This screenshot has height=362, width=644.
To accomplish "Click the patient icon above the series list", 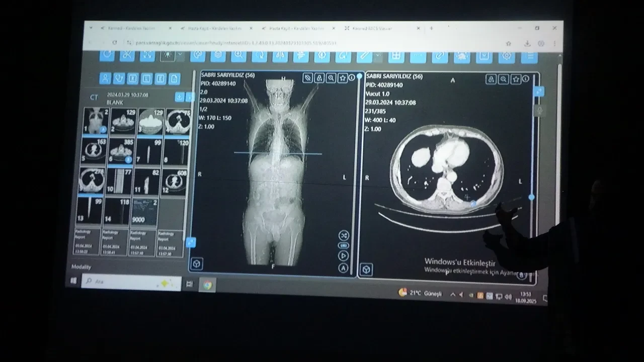I will click(x=105, y=77).
